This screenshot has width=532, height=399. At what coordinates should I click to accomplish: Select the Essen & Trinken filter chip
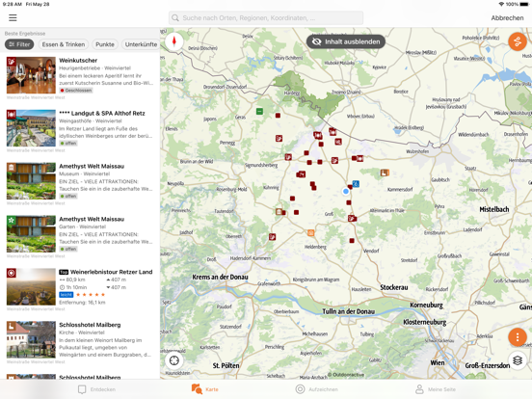(64, 44)
